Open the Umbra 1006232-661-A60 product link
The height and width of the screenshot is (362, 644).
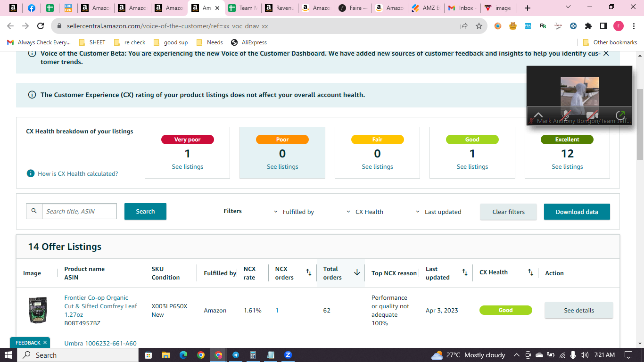(x=100, y=343)
